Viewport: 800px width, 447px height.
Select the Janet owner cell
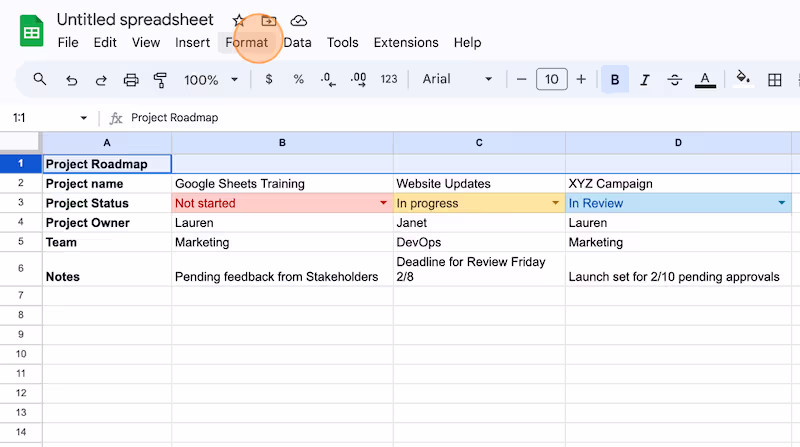tap(479, 223)
